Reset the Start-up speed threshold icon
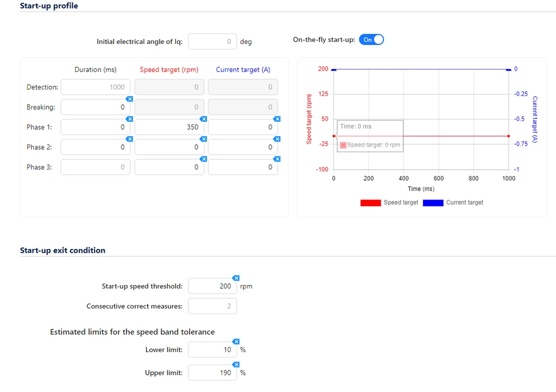 pyautogui.click(x=236, y=278)
